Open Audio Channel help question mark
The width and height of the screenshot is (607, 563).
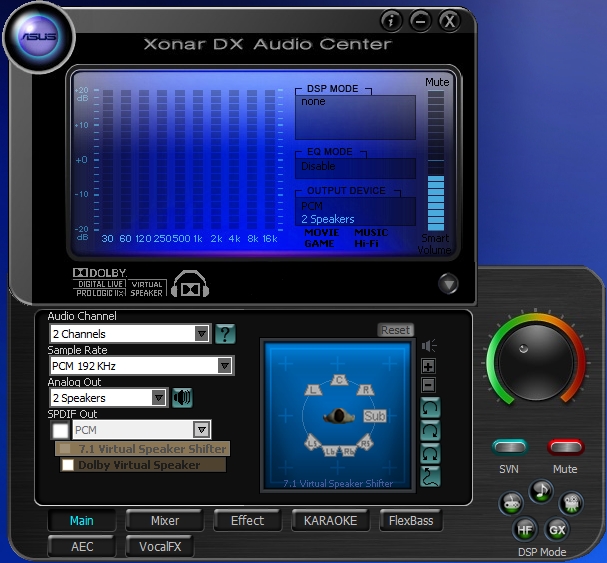pos(225,334)
